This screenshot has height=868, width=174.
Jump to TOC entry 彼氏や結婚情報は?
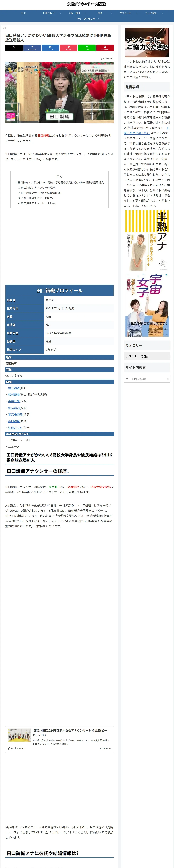coord(41,193)
